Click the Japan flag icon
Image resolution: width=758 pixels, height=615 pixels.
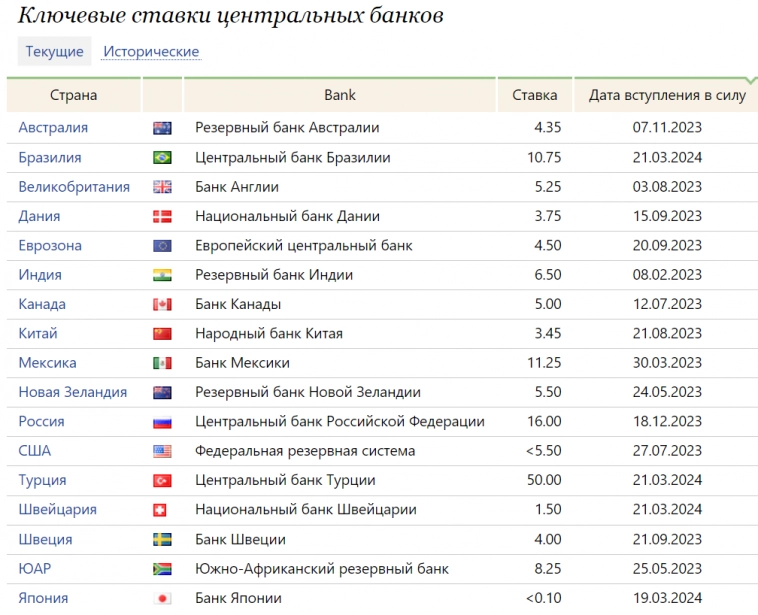162,599
